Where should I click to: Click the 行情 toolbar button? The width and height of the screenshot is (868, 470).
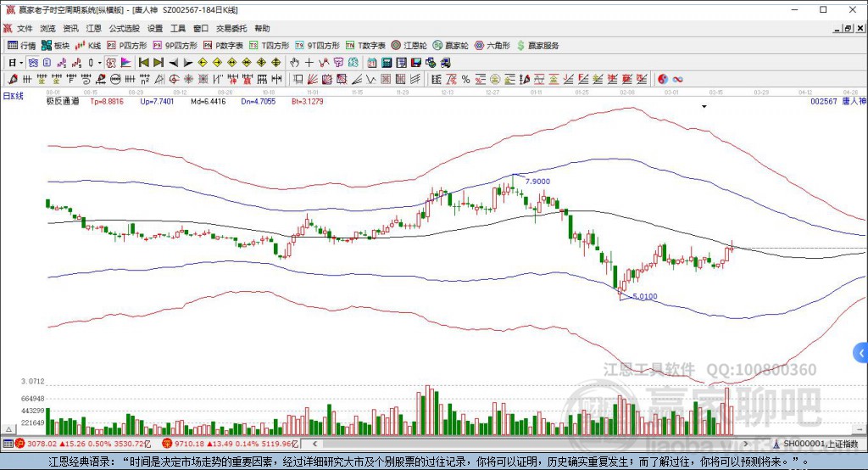[x=21, y=46]
